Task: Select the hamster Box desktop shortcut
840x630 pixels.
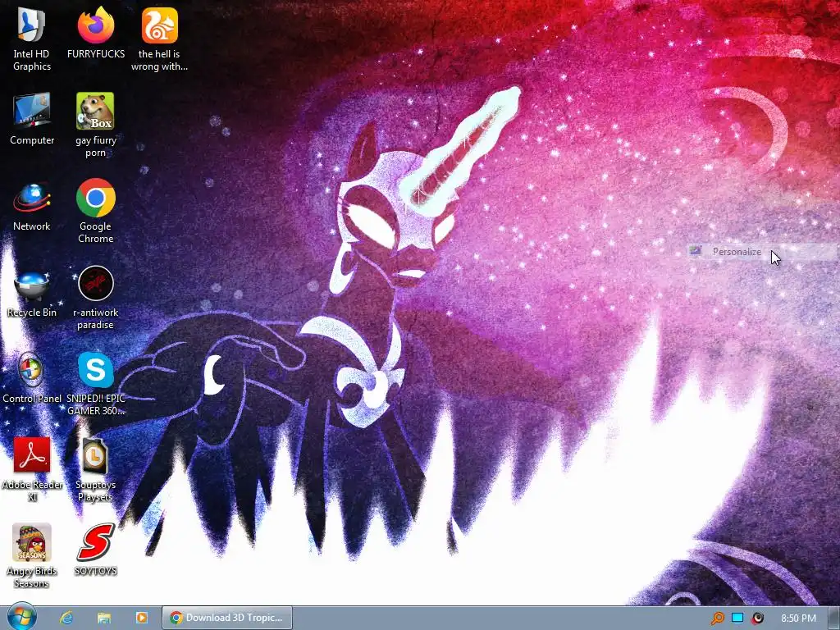Action: point(95,126)
